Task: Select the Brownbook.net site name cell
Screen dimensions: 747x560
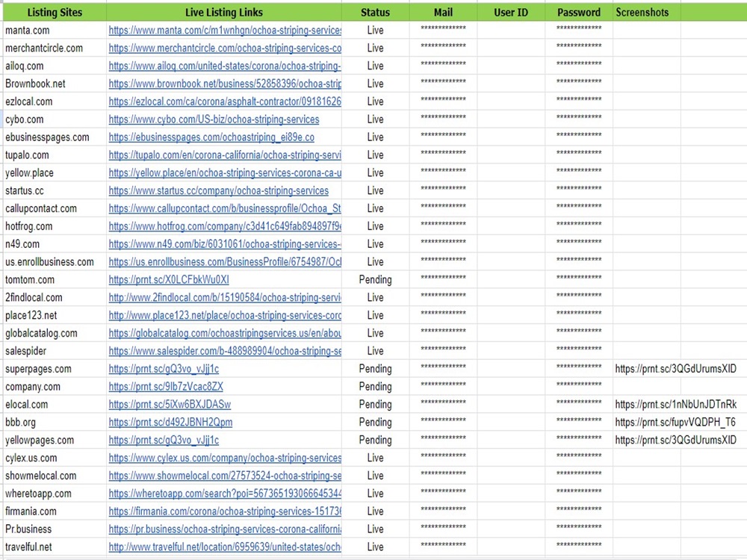Action: tap(55, 84)
